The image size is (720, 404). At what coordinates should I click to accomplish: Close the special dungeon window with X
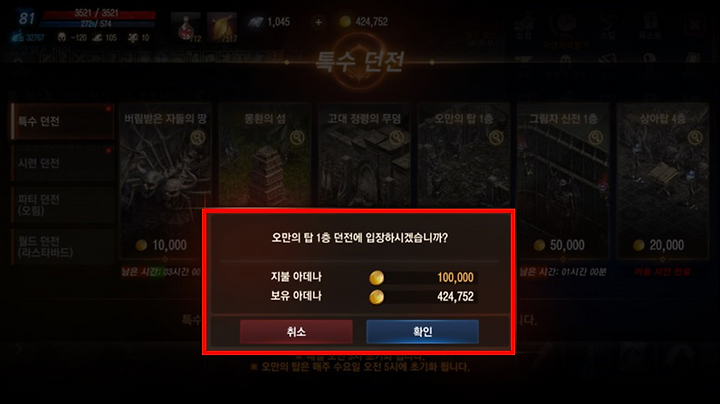coord(694,26)
